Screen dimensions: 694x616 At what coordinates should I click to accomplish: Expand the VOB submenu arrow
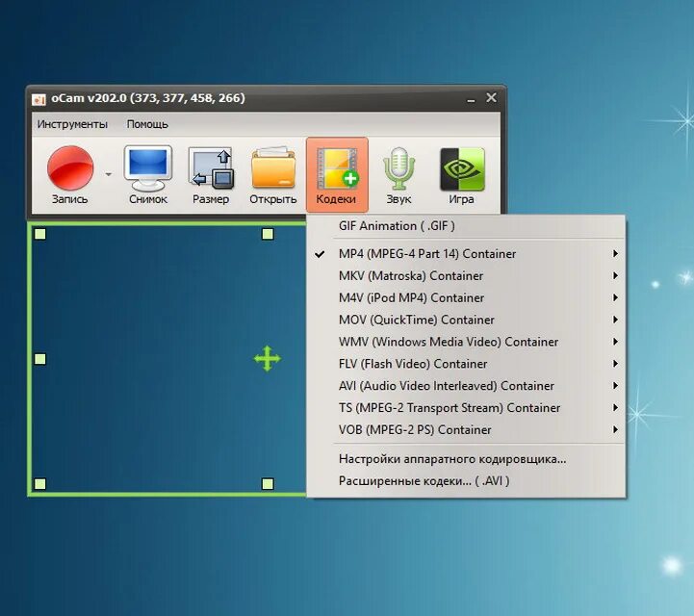click(615, 429)
